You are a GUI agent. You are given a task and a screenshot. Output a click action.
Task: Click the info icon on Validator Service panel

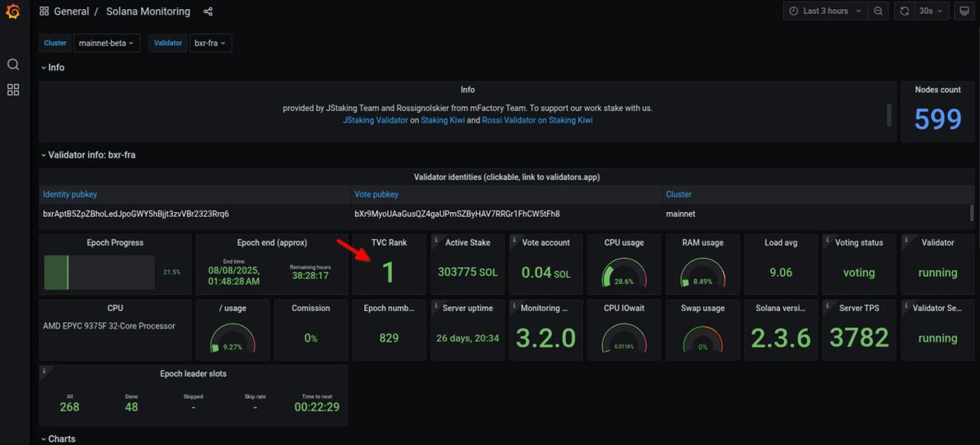tap(906, 305)
